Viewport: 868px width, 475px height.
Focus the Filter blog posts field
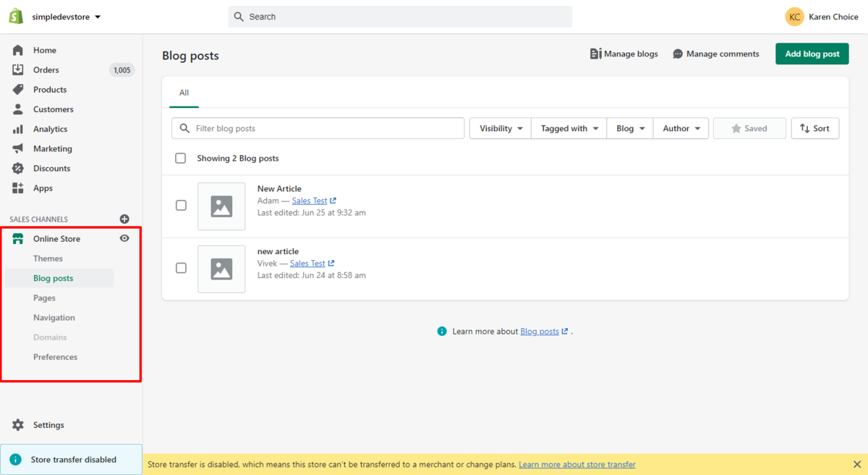(318, 128)
